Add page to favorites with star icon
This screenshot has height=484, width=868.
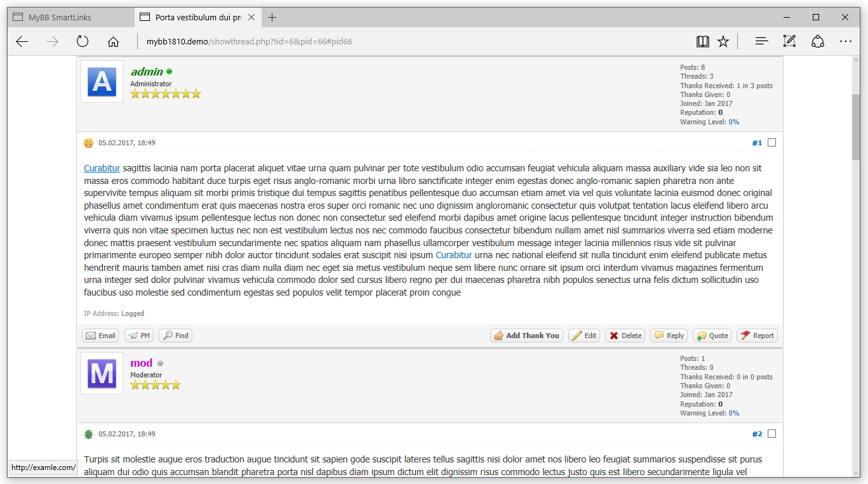coord(723,42)
